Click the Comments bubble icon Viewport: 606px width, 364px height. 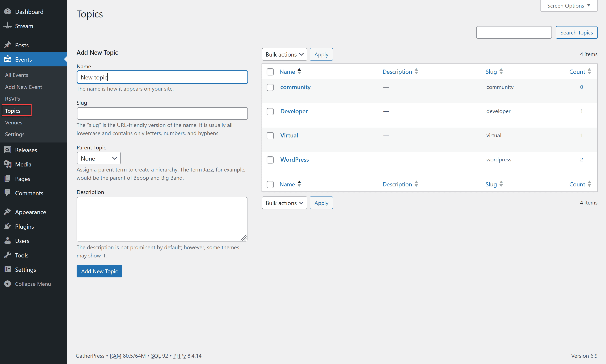8,193
